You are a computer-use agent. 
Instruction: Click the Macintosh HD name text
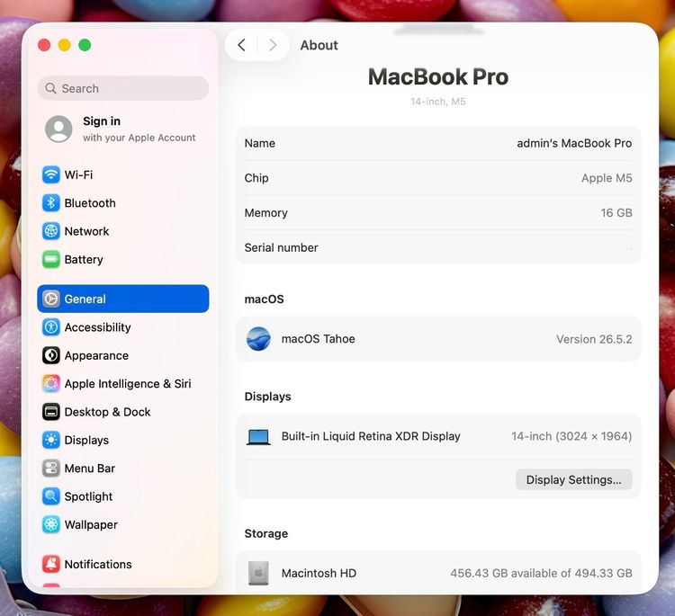[319, 573]
